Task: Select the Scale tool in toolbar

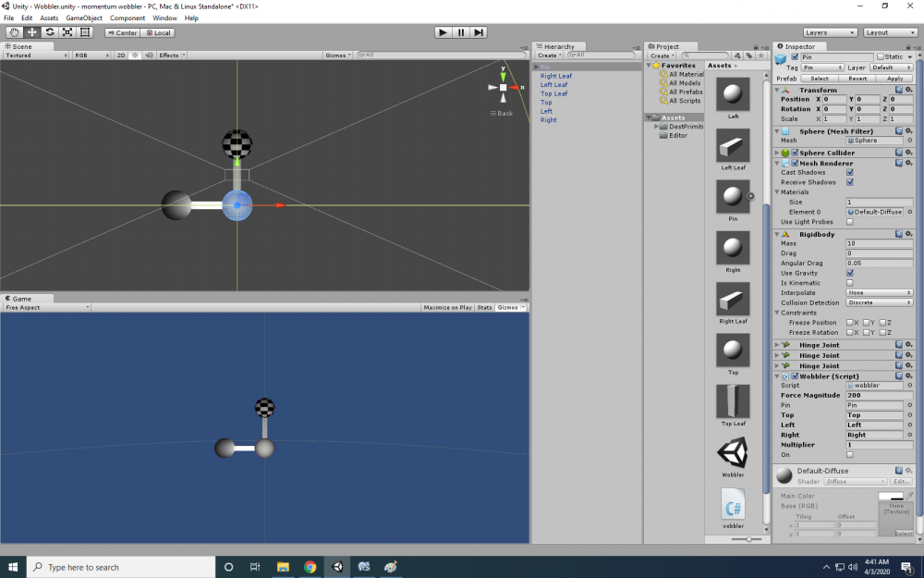Action: pyautogui.click(x=67, y=32)
